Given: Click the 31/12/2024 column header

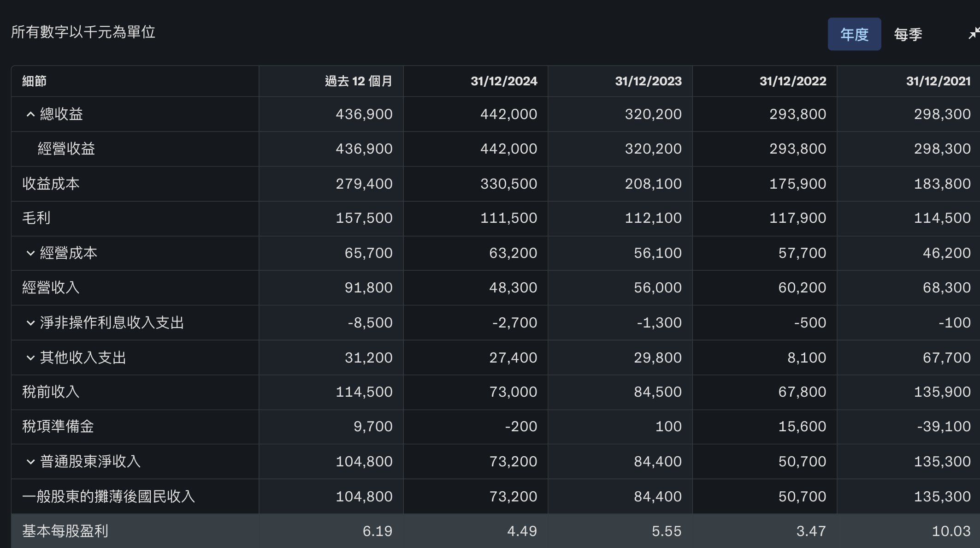Looking at the screenshot, I should pyautogui.click(x=503, y=81).
